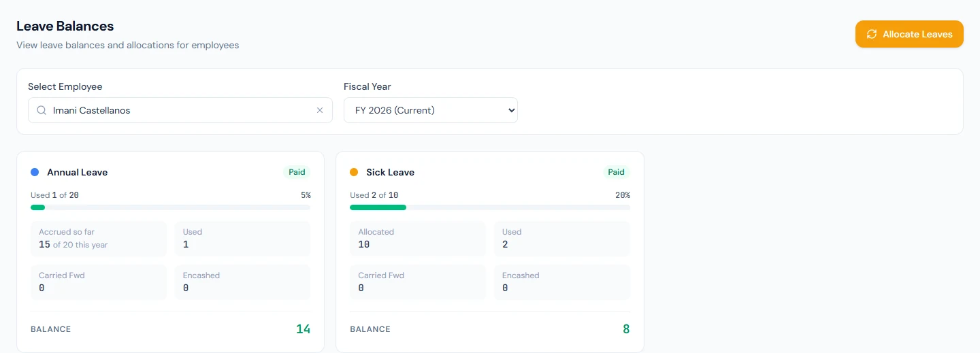
Task: Click the Encashed tile in Sick Leave
Action: (x=562, y=282)
